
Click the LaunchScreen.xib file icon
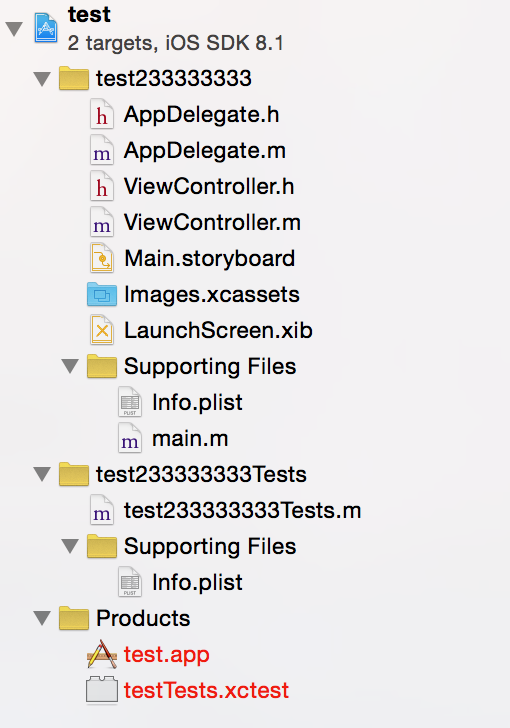102,330
